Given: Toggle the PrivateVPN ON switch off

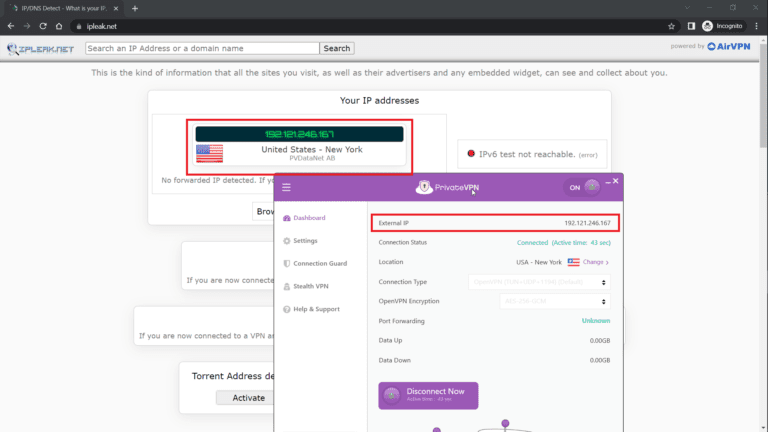Looking at the screenshot, I should (x=582, y=187).
